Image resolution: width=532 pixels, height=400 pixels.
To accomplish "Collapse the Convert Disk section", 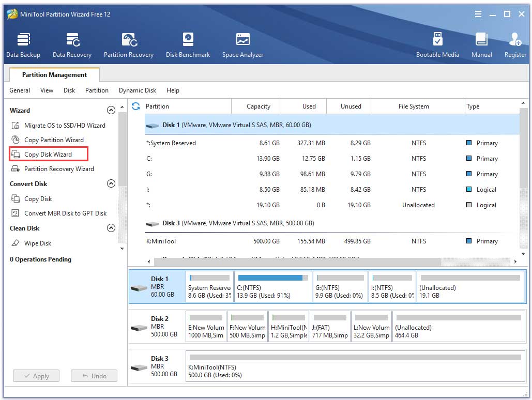I will (x=111, y=183).
